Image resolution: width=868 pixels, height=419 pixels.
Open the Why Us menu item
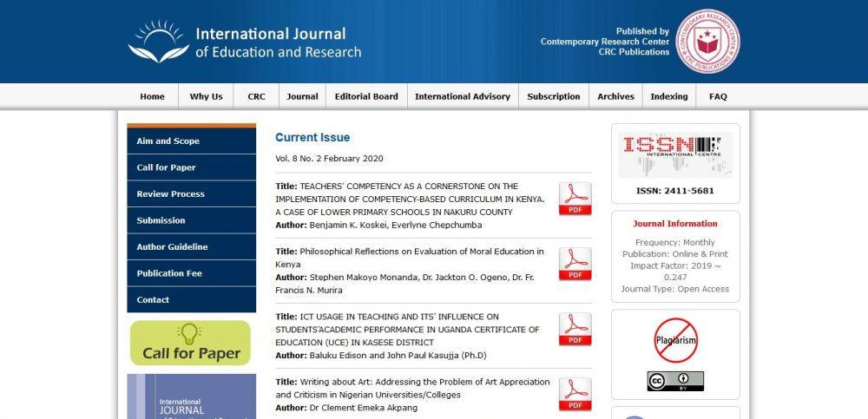(206, 96)
